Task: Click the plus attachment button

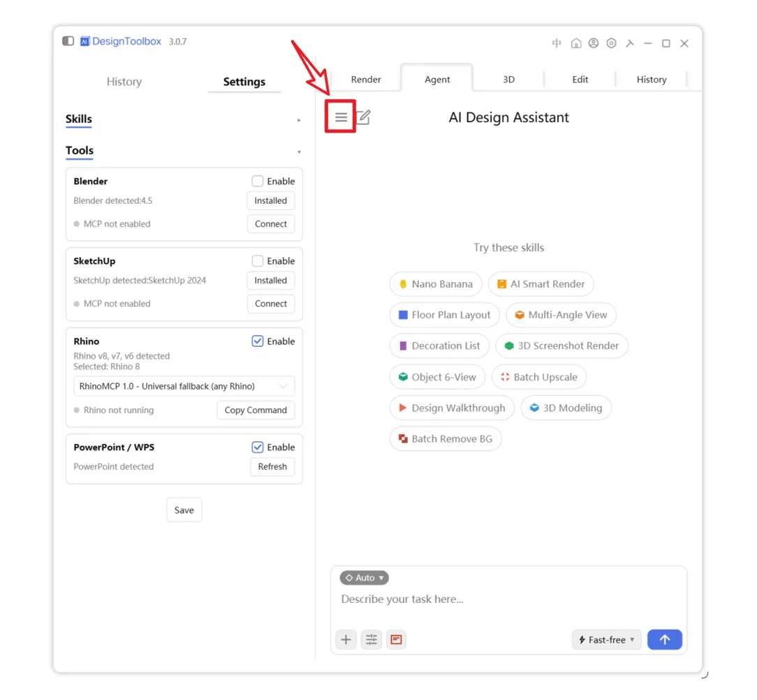Action: [x=346, y=640]
